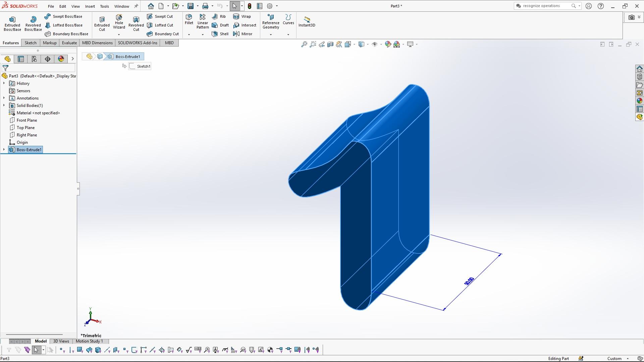Open Reference Geometry tool

(271, 22)
